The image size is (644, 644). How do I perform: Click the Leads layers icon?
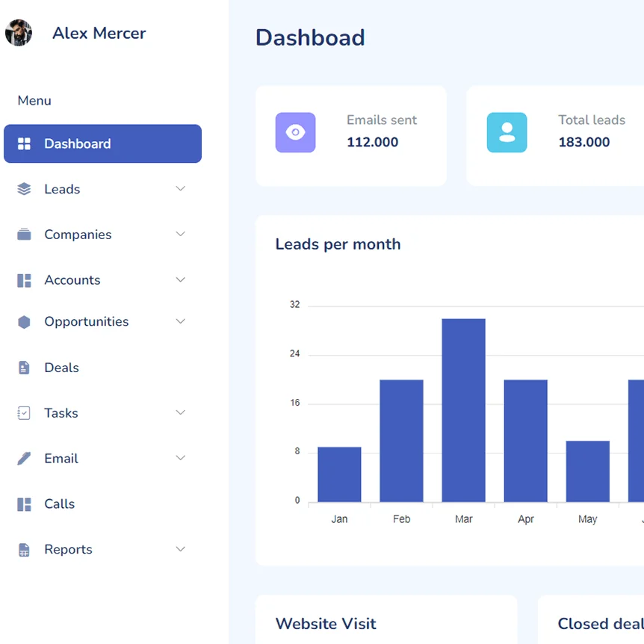point(23,189)
